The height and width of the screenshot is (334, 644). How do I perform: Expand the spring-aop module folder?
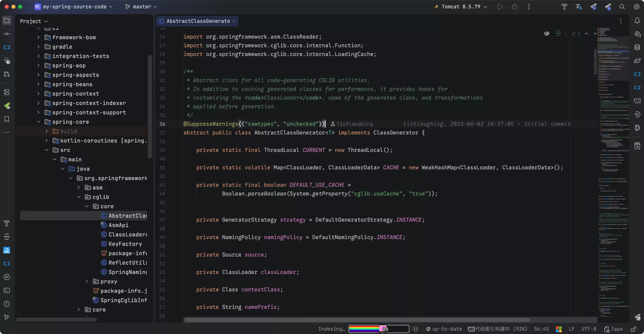click(38, 65)
